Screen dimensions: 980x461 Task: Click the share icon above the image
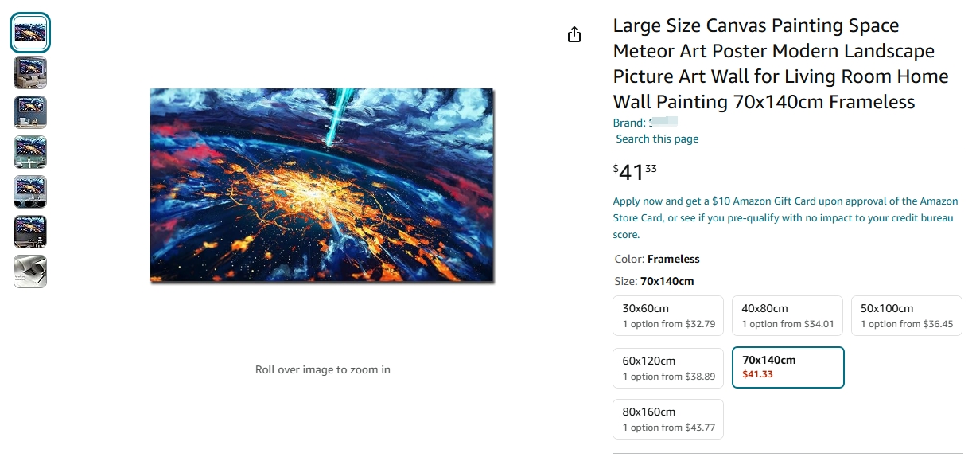(574, 34)
